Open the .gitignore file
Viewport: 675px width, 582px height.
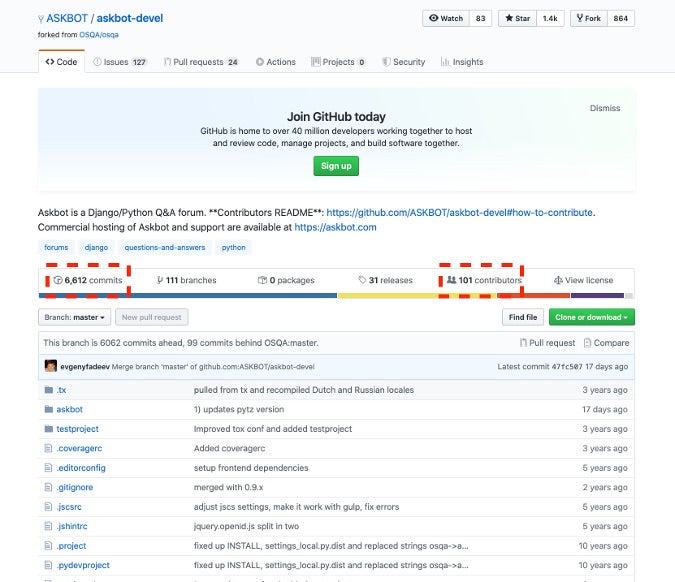point(75,487)
